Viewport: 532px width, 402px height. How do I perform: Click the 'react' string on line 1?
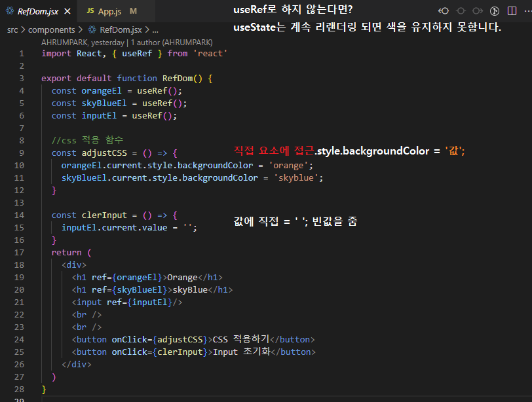(x=210, y=54)
